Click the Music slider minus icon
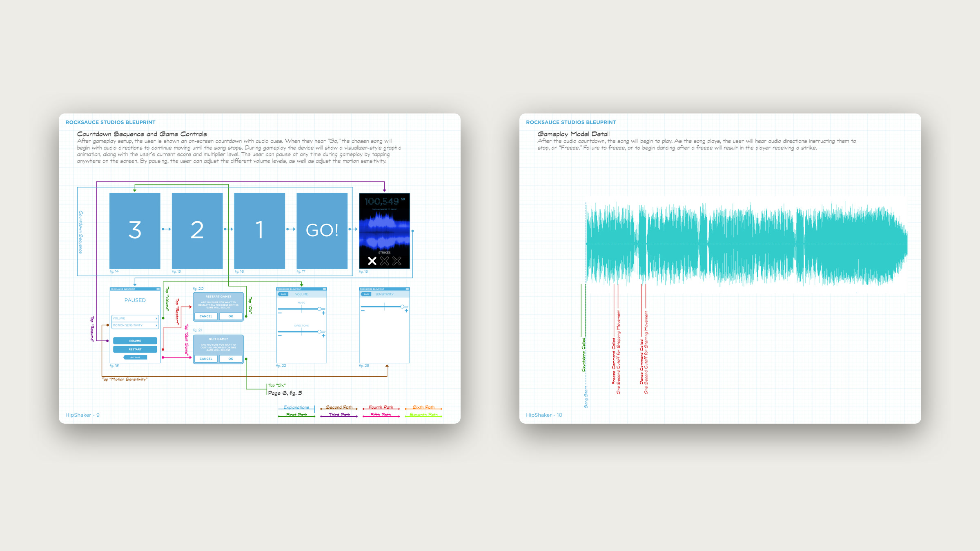This screenshot has width=980, height=551. click(x=280, y=313)
